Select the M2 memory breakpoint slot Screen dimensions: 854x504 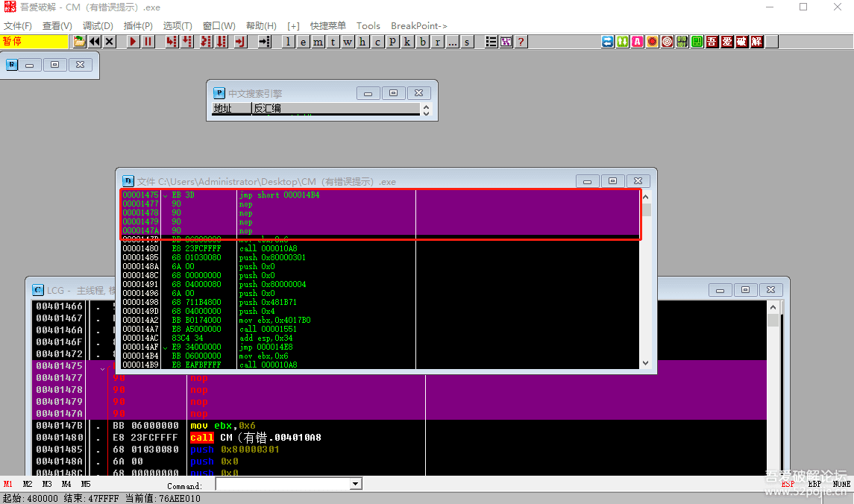[x=28, y=484]
